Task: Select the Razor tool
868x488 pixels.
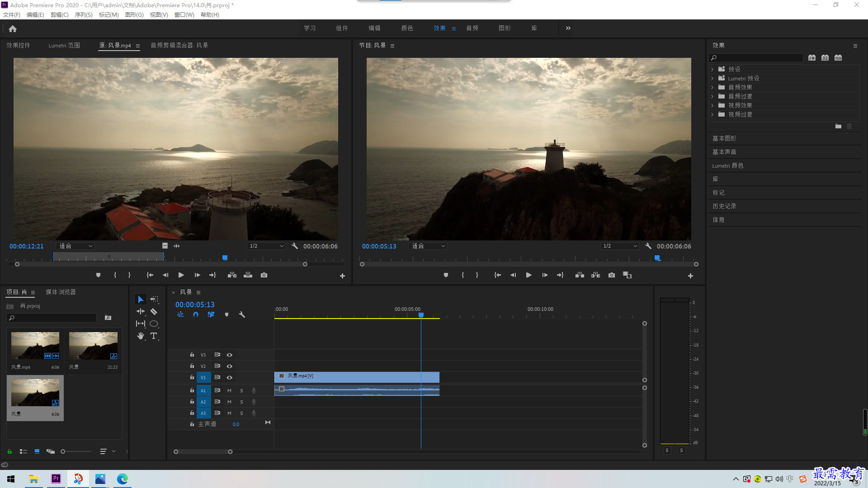Action: coord(154,311)
